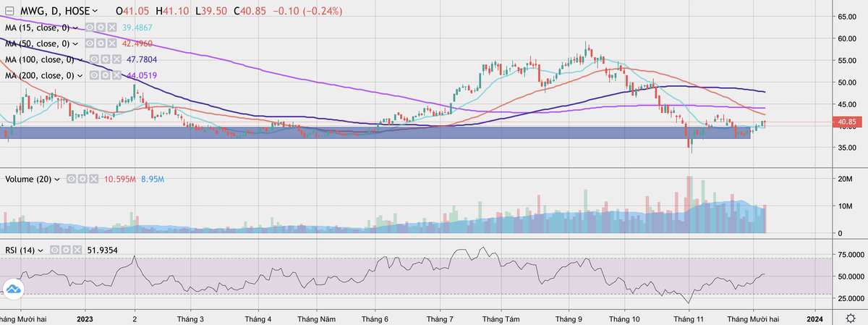
Task: Hide the MA 15 line using eye icon
Action: [x=91, y=27]
